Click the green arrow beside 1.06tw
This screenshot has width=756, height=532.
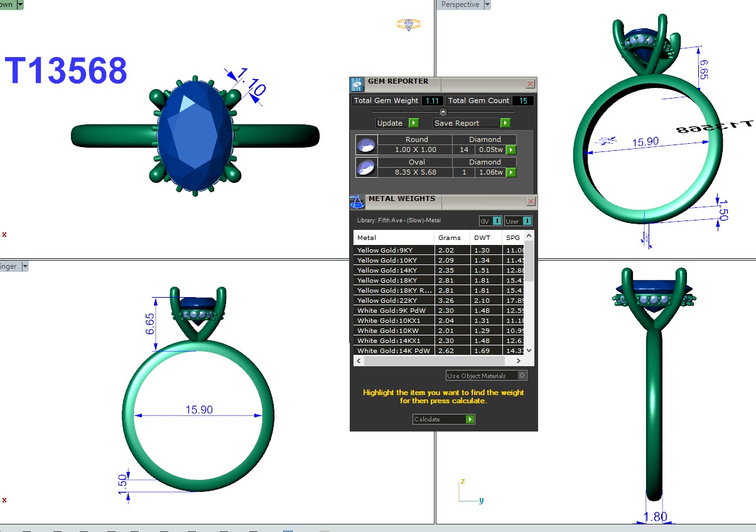(511, 172)
